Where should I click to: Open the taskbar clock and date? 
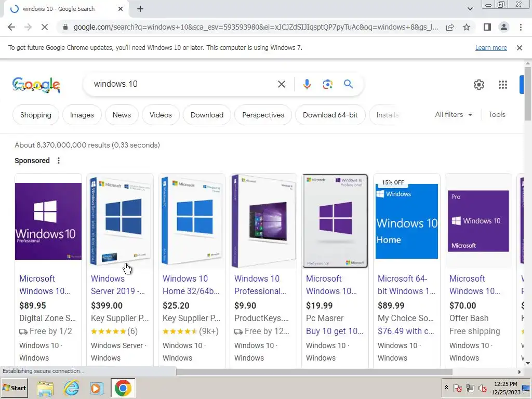(506, 388)
